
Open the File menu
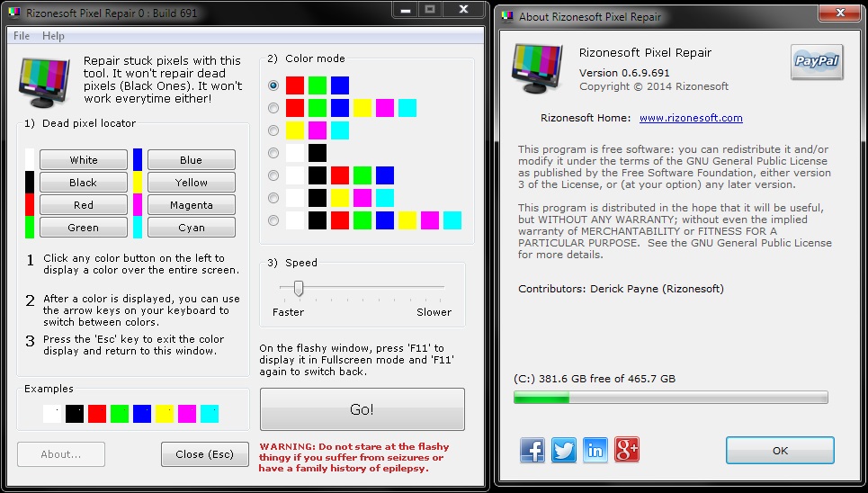[x=22, y=36]
